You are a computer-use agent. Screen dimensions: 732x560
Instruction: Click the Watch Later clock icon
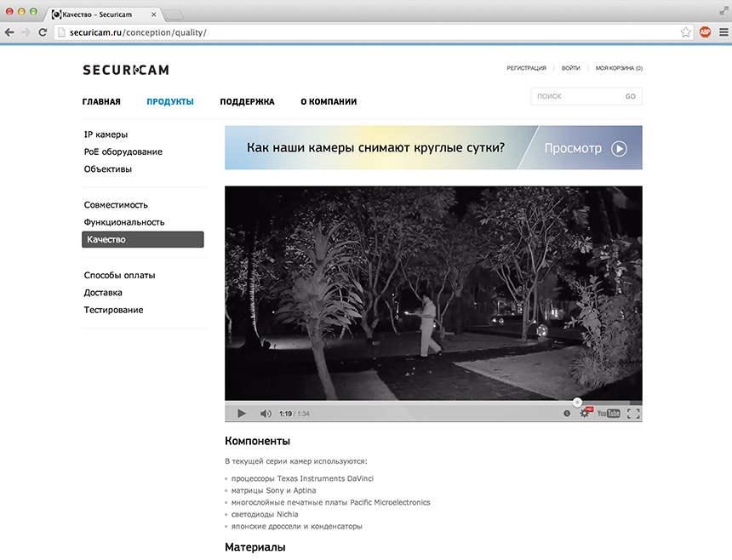tap(567, 414)
